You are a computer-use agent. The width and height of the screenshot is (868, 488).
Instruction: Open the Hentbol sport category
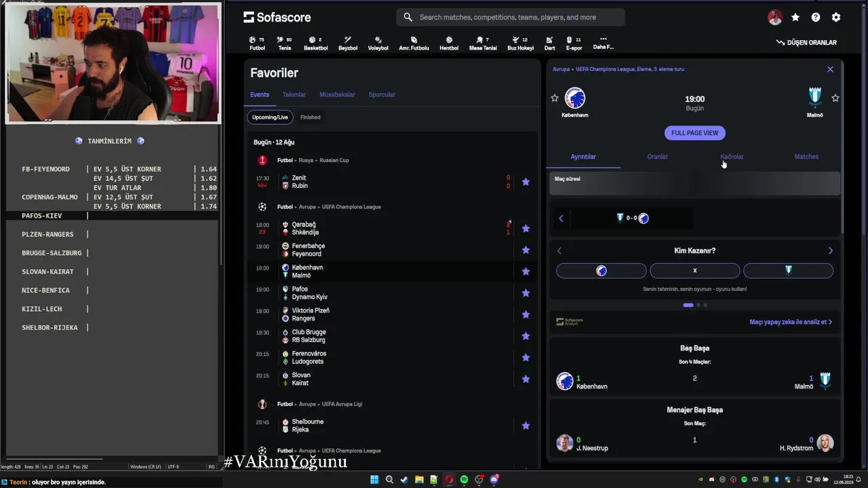click(x=449, y=43)
